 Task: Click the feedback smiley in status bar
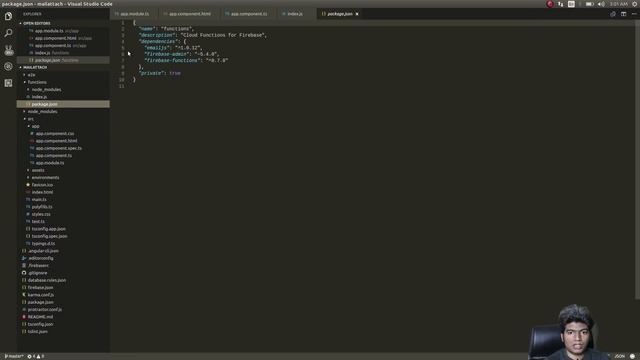click(x=632, y=356)
